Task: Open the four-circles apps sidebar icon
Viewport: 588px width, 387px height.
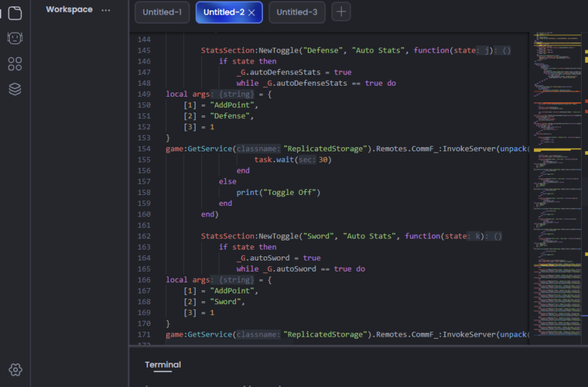Action: point(15,64)
